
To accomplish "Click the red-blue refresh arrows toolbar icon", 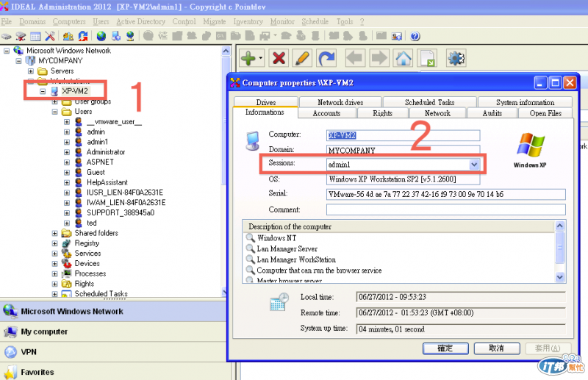I will coord(83,37).
